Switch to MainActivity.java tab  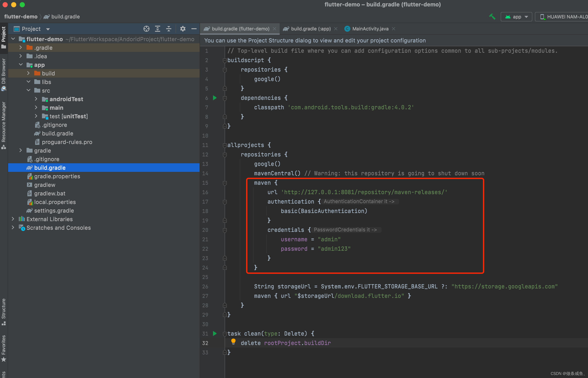370,29
